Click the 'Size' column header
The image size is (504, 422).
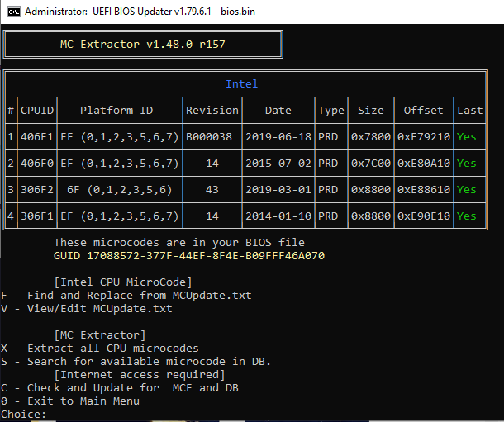(x=371, y=111)
